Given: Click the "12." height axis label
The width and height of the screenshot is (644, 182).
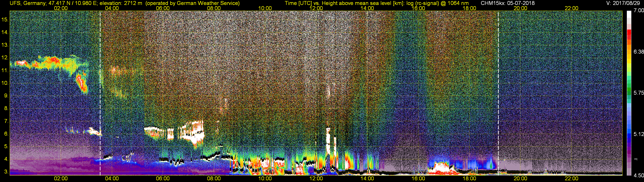Looking at the screenshot, I should coord(5,58).
